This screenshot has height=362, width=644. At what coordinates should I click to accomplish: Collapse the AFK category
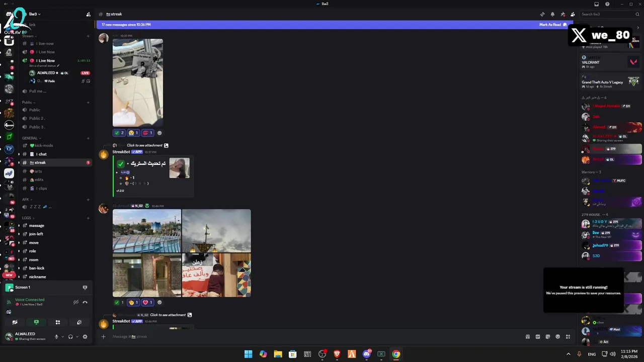point(27,200)
